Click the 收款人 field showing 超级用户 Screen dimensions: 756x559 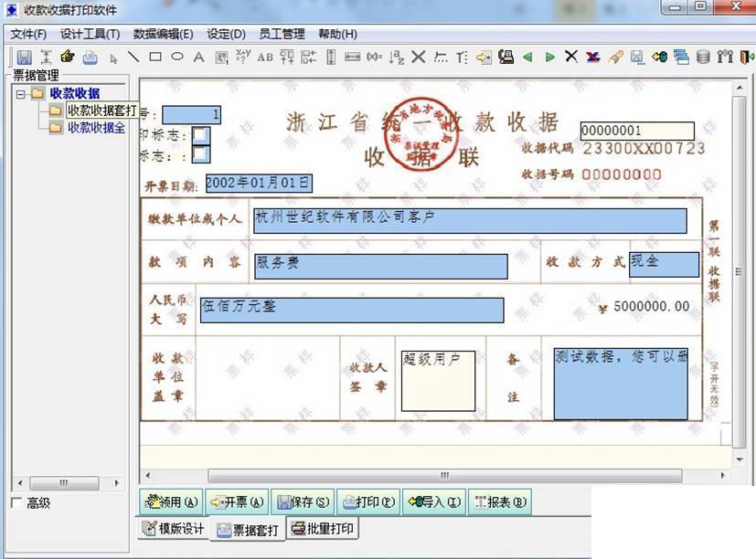pyautogui.click(x=438, y=381)
